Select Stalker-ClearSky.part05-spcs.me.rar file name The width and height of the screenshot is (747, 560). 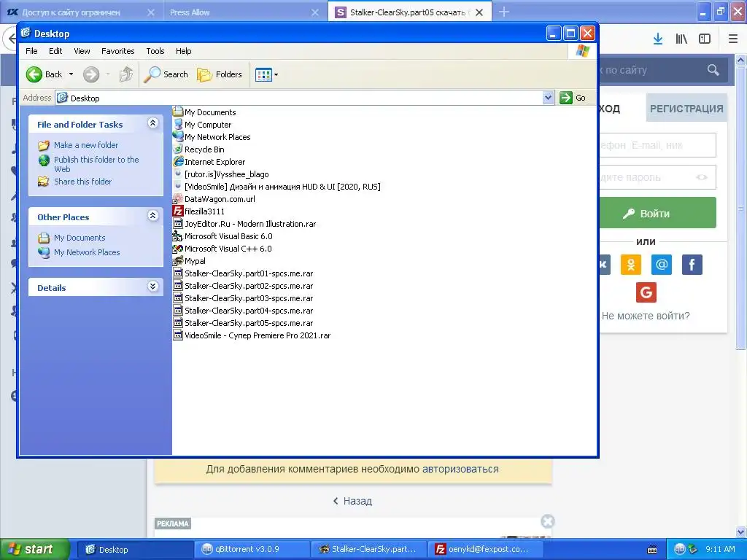pos(249,323)
